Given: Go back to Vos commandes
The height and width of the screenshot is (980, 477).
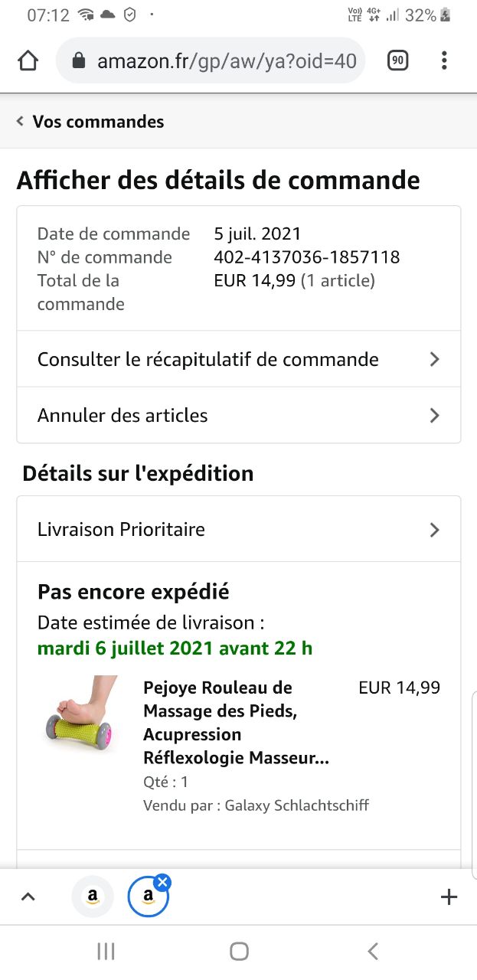Looking at the screenshot, I should (x=90, y=122).
